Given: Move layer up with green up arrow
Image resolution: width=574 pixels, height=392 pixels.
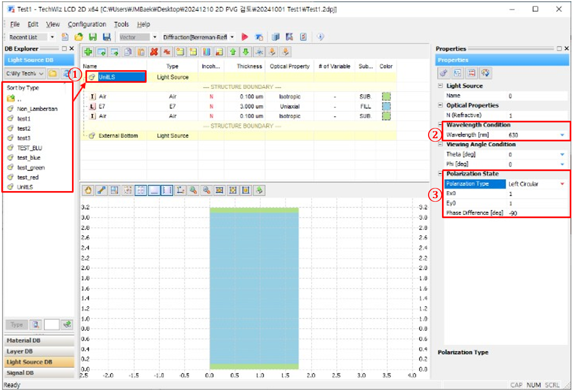Looking at the screenshot, I should click(232, 52).
